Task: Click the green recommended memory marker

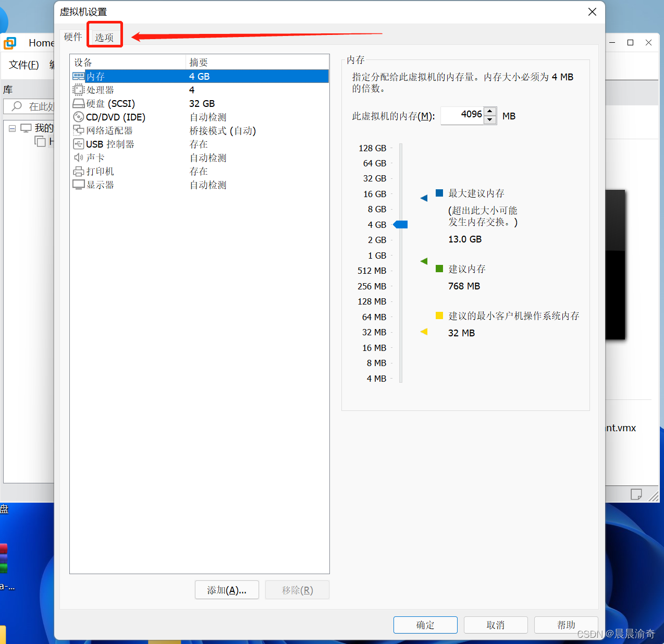Action: click(x=424, y=261)
